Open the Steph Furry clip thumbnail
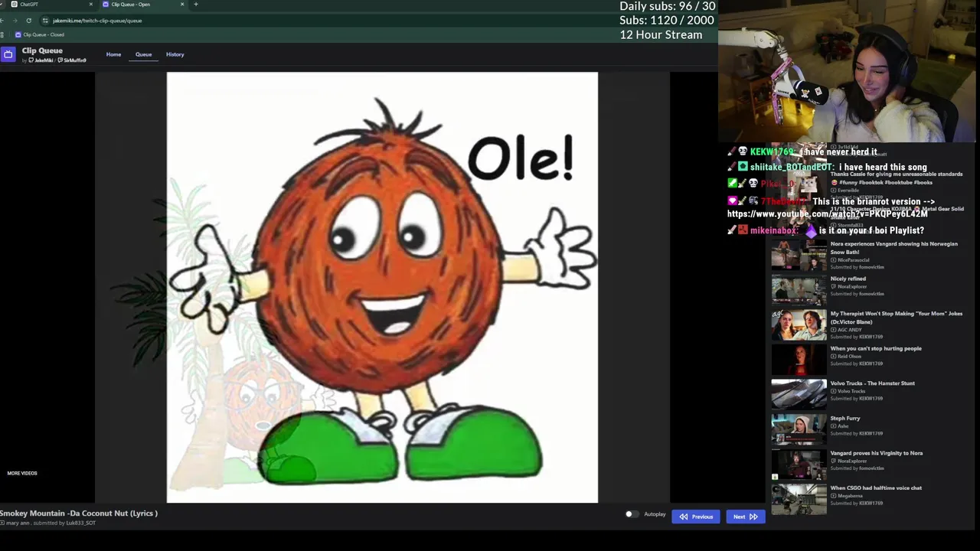980x551 pixels. [x=799, y=429]
